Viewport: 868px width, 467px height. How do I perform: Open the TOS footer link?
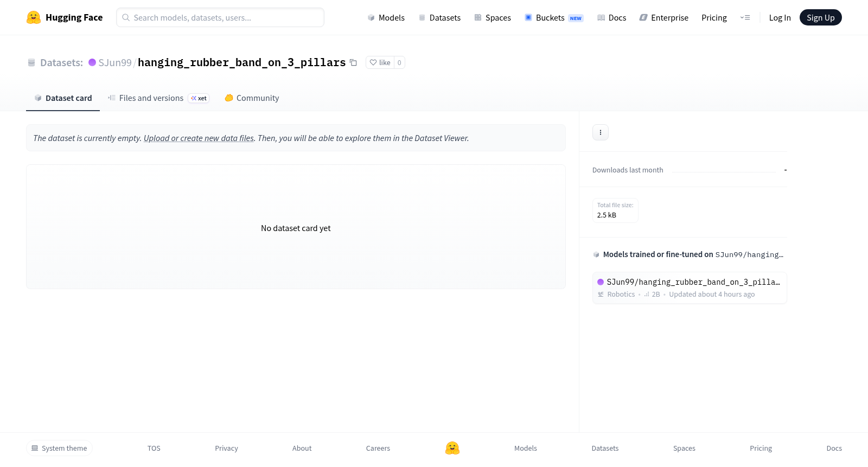(x=154, y=448)
